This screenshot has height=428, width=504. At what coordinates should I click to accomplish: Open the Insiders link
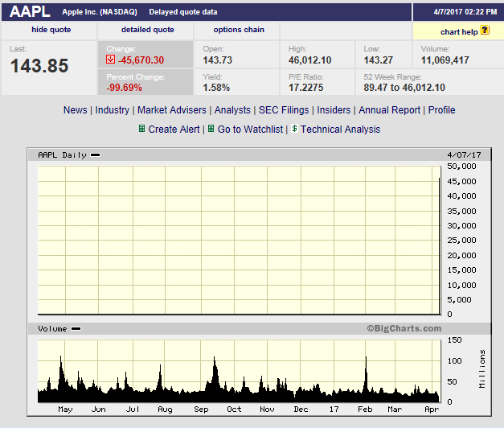tap(334, 110)
